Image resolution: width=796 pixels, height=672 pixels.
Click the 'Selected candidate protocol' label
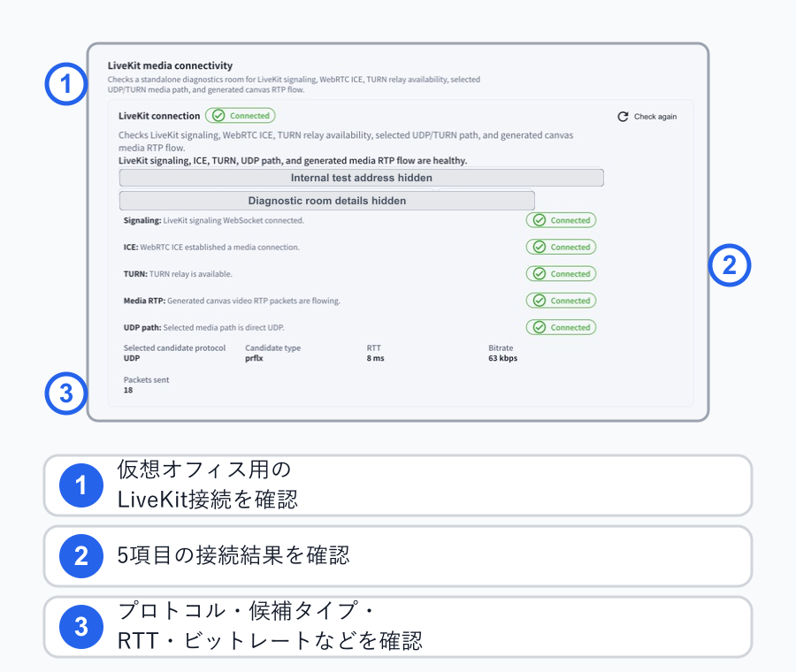tap(174, 347)
